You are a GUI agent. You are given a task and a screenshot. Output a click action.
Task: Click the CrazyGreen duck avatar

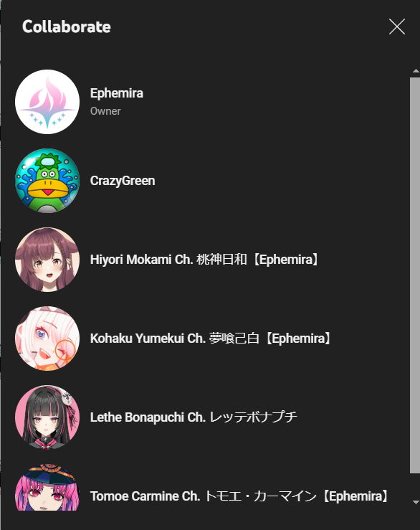point(47,181)
